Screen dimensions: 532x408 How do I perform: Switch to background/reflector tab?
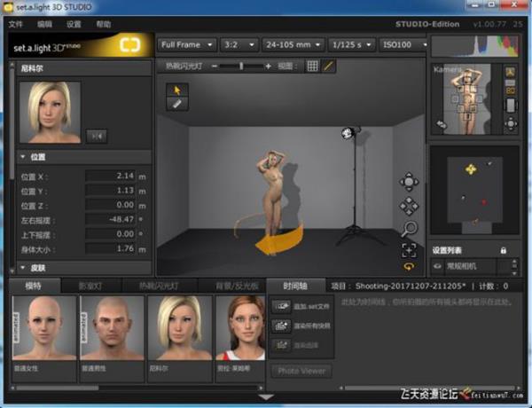[x=232, y=286]
